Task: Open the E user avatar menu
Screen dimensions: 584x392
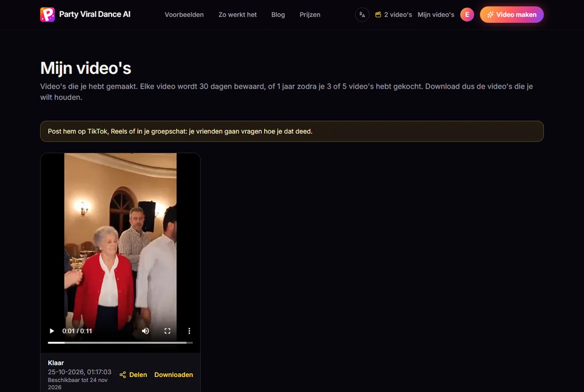Action: tap(467, 14)
